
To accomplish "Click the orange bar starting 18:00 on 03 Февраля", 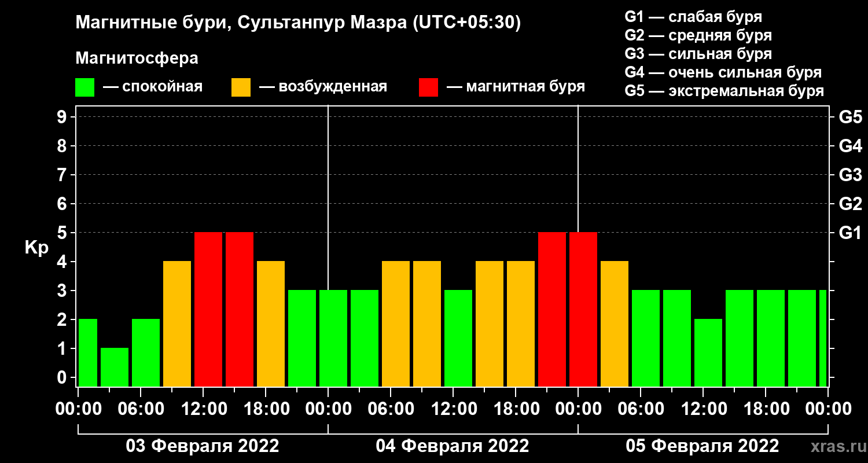I will [271, 324].
